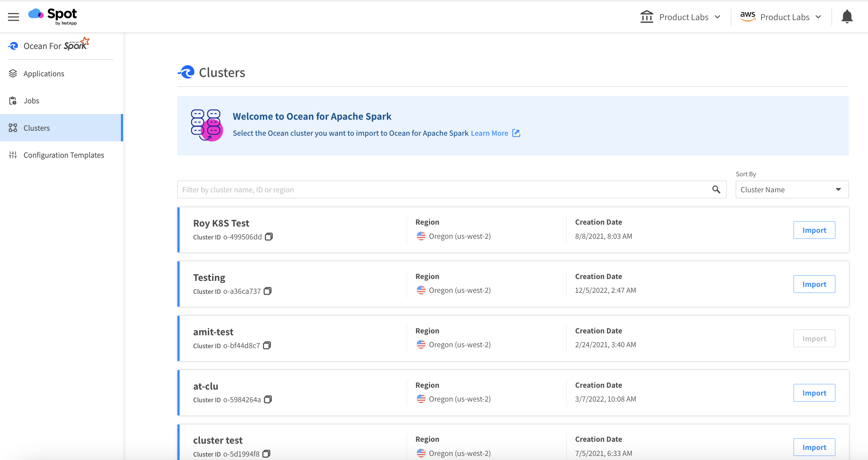Copy cluster ID o-499506dd
868x460 pixels.
(x=269, y=237)
